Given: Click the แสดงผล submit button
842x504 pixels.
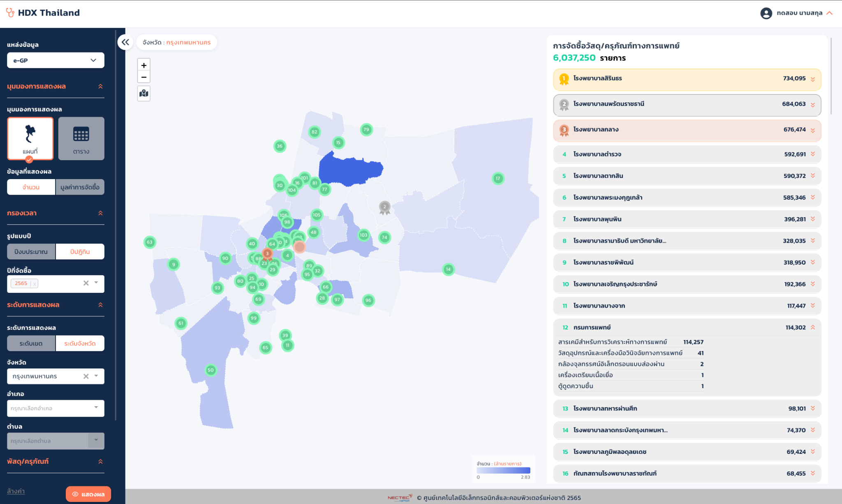Looking at the screenshot, I should 88,494.
